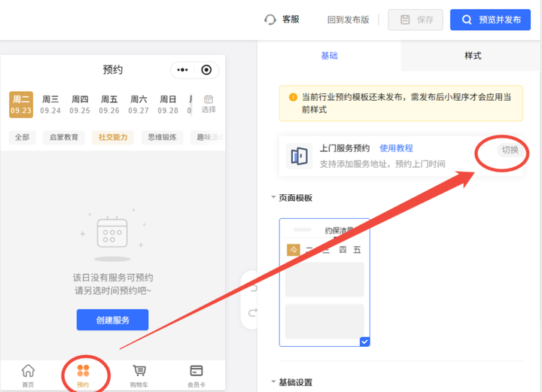
Task: Collapse the 页面模板 section
Action: [273, 197]
